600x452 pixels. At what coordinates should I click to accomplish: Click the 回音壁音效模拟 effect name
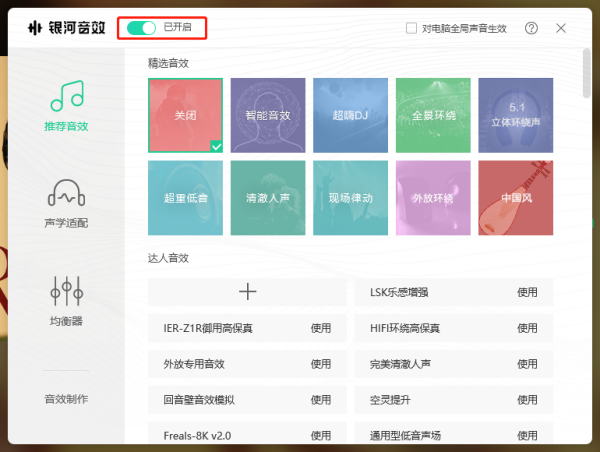click(x=199, y=400)
